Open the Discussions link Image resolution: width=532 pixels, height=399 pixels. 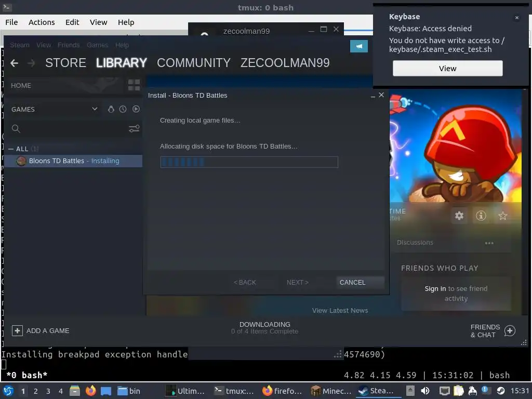[415, 243]
